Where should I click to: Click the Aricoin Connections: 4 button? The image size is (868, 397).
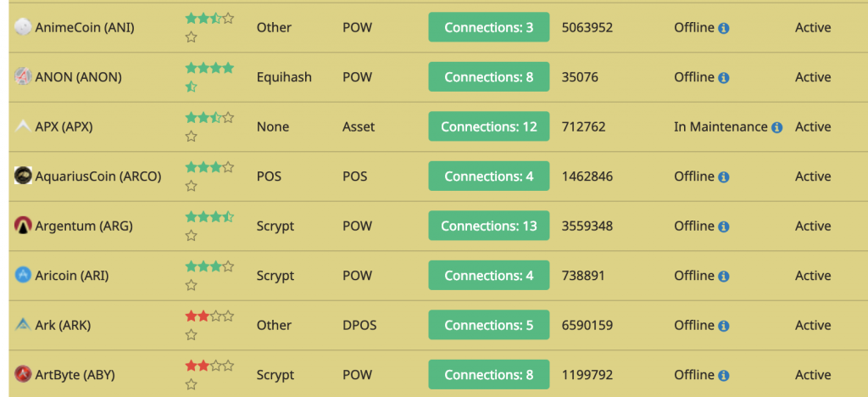coord(489,275)
